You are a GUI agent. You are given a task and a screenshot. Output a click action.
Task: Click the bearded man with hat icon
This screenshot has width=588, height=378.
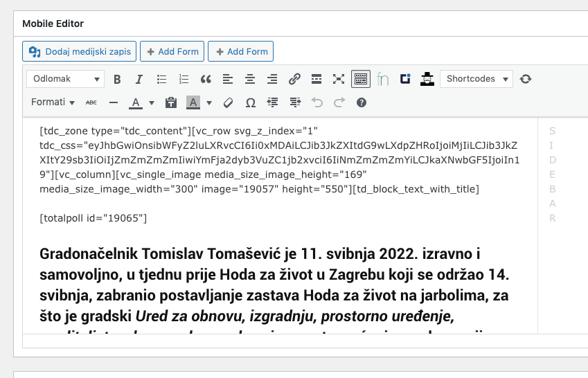click(427, 79)
